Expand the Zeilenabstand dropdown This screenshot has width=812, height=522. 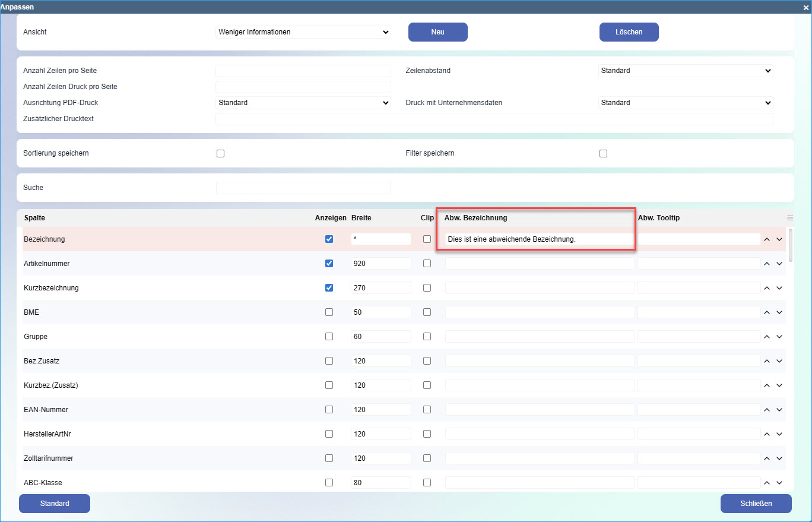[686, 71]
